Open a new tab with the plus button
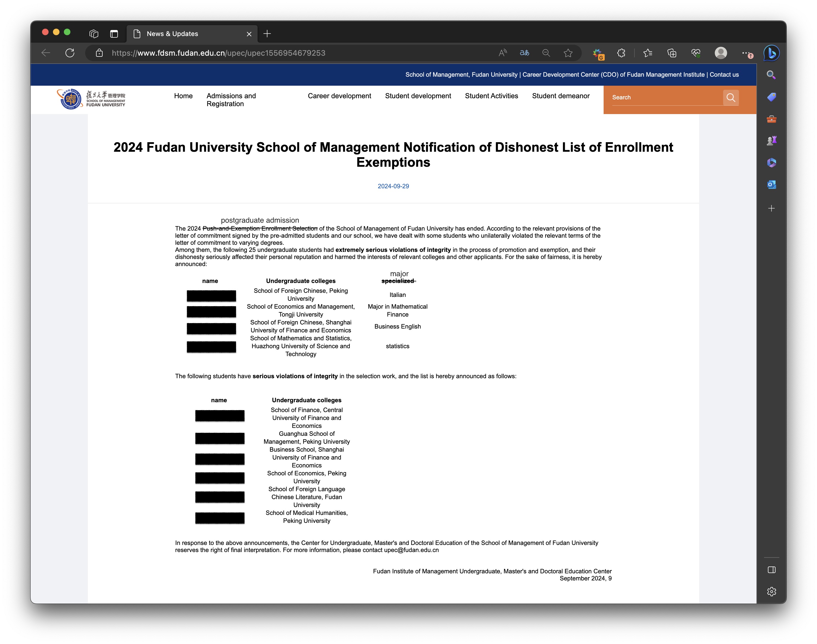817x644 pixels. pyautogui.click(x=267, y=34)
